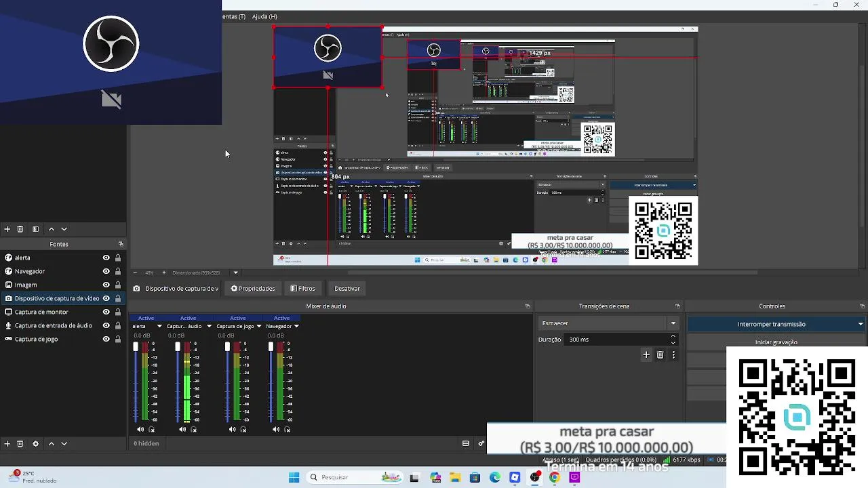Select the Imagem source row

pos(63,285)
